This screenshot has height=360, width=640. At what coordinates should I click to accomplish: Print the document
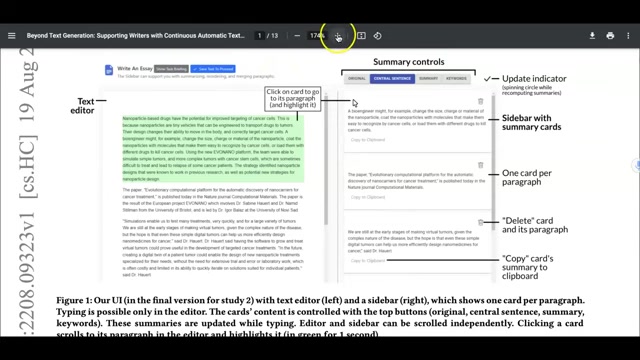click(610, 36)
